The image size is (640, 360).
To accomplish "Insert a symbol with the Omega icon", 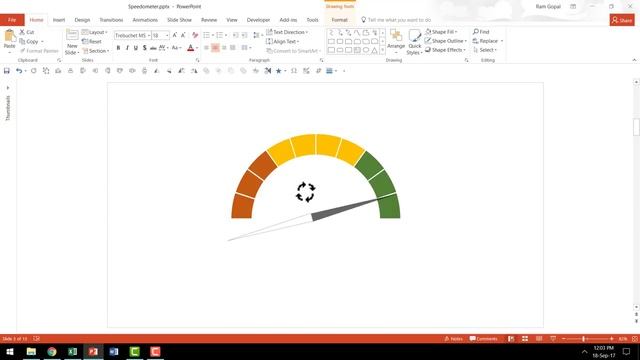I will 293,71.
